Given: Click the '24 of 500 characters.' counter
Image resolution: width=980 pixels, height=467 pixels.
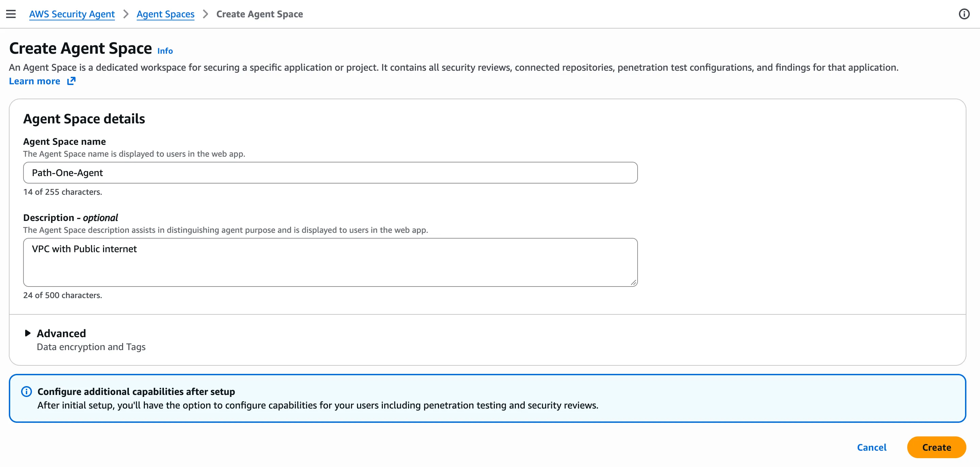Looking at the screenshot, I should (x=63, y=295).
